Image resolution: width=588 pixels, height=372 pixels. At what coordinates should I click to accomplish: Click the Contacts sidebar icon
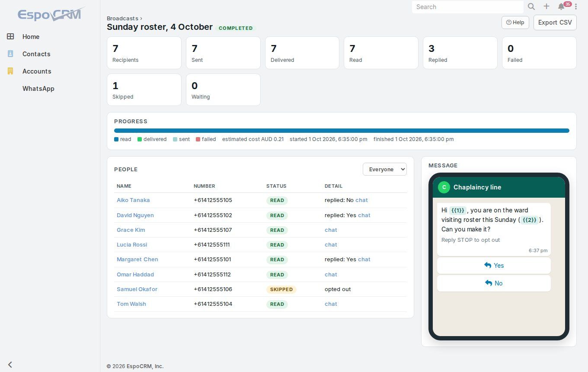pos(10,54)
